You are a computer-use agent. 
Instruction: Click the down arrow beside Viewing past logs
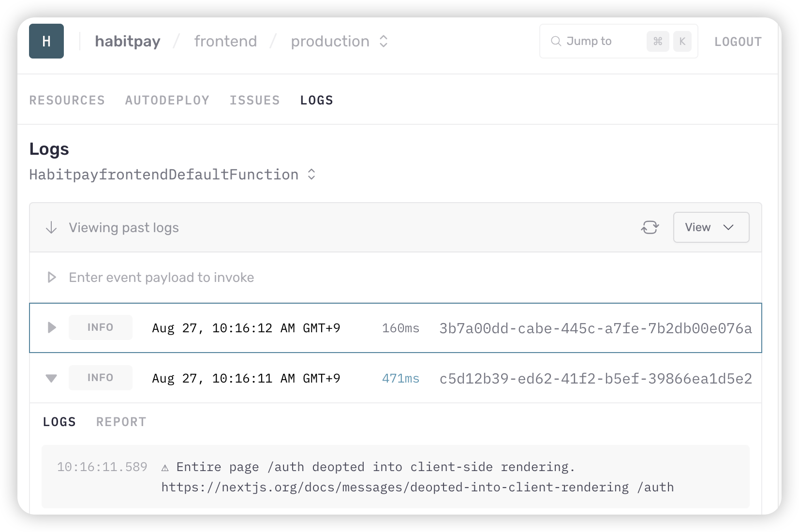tap(51, 228)
